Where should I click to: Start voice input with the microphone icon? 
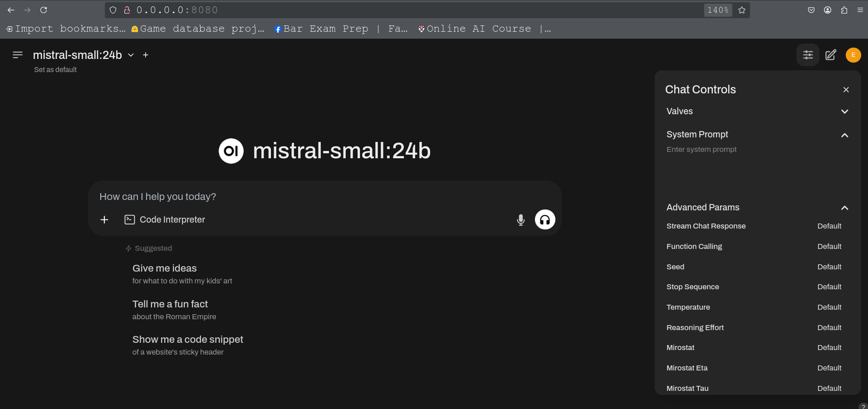(521, 220)
